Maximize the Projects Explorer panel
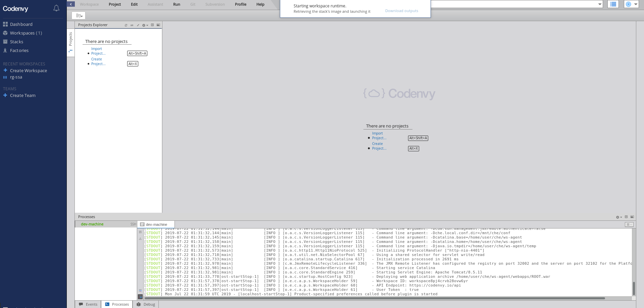 [158, 25]
